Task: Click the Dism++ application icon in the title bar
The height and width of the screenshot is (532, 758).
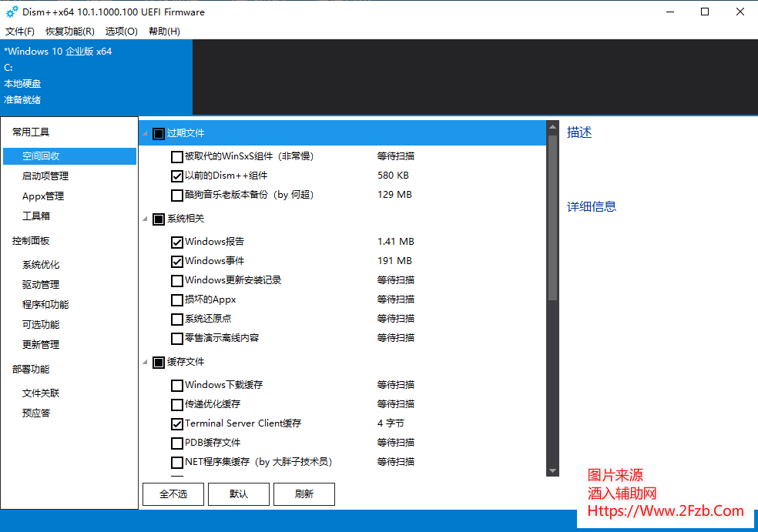Action: coord(11,12)
